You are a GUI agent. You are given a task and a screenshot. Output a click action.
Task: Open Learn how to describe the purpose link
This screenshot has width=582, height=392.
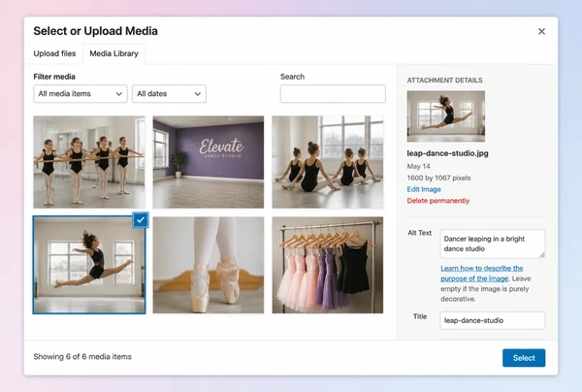(482, 274)
